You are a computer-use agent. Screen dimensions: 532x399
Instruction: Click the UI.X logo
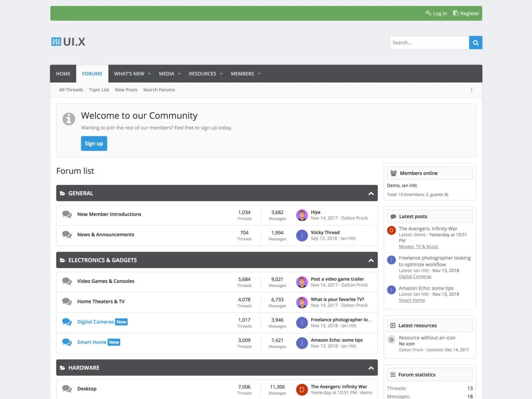click(x=69, y=42)
